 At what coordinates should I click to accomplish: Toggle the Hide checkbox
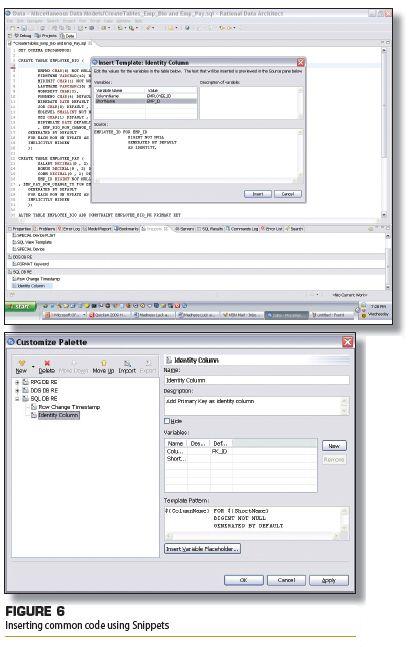167,421
